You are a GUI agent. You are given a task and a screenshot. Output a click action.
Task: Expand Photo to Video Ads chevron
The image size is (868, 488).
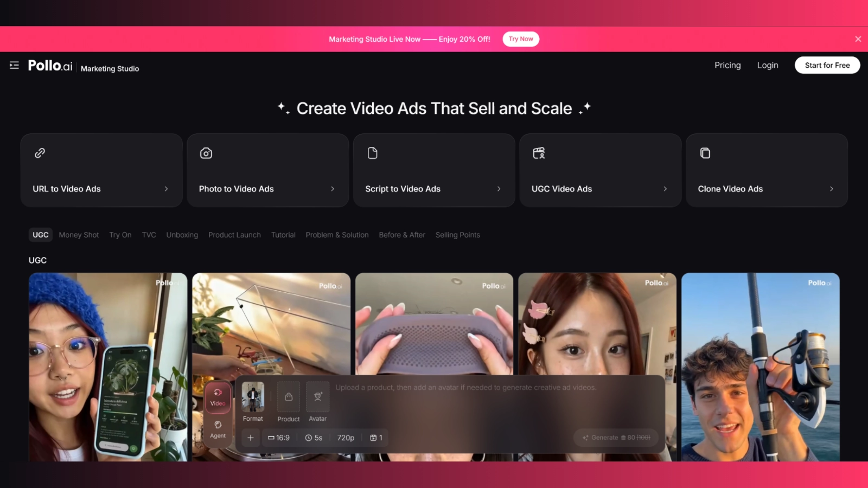(333, 189)
